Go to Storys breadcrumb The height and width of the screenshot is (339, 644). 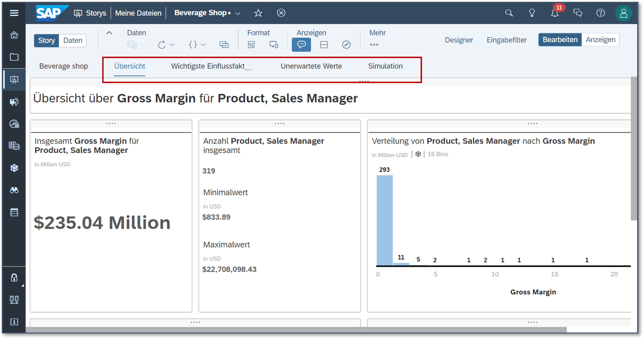point(96,13)
